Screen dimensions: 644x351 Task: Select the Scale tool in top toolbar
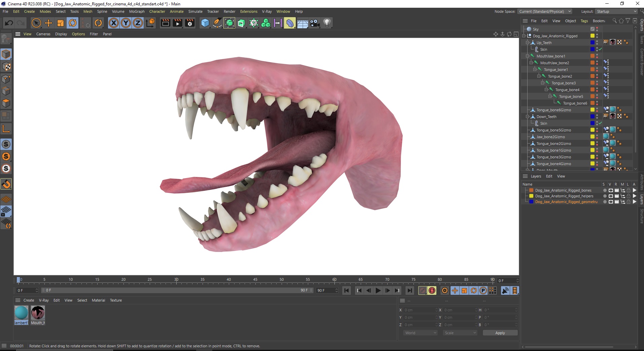(61, 23)
